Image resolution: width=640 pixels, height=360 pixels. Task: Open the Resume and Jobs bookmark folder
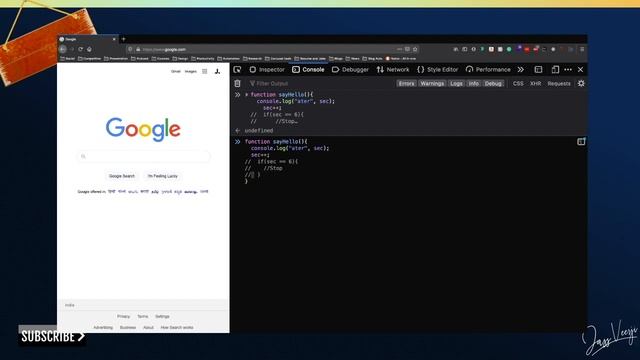point(310,58)
